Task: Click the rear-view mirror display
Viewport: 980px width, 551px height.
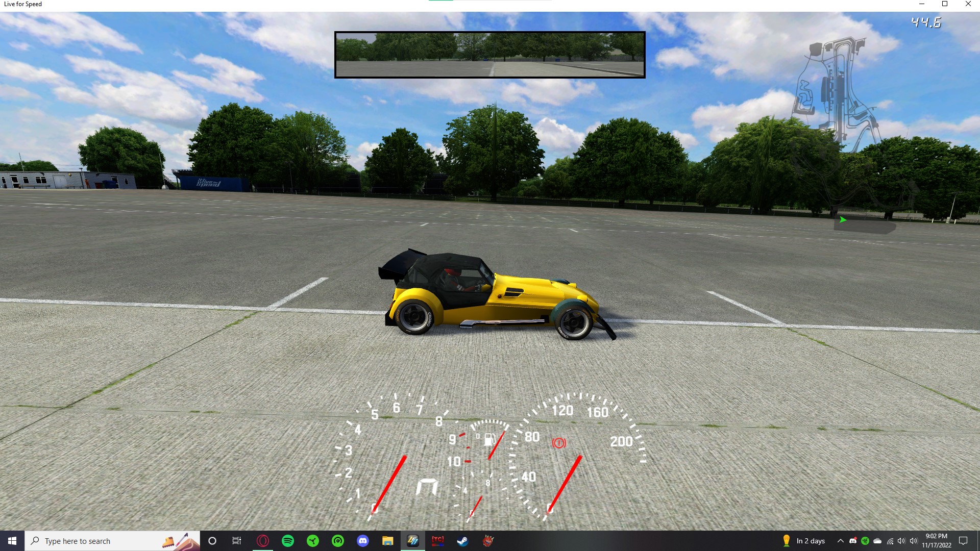Action: 489,55
